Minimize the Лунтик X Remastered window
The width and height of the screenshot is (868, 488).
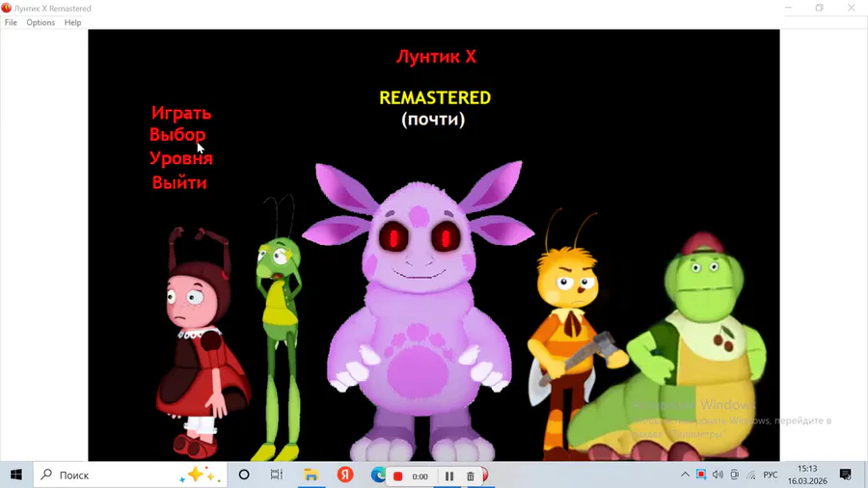pyautogui.click(x=788, y=8)
